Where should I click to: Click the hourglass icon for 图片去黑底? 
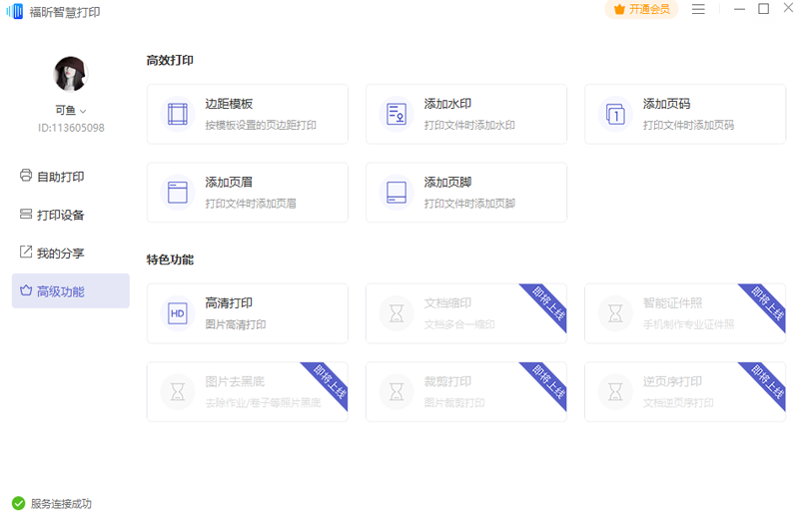(178, 392)
